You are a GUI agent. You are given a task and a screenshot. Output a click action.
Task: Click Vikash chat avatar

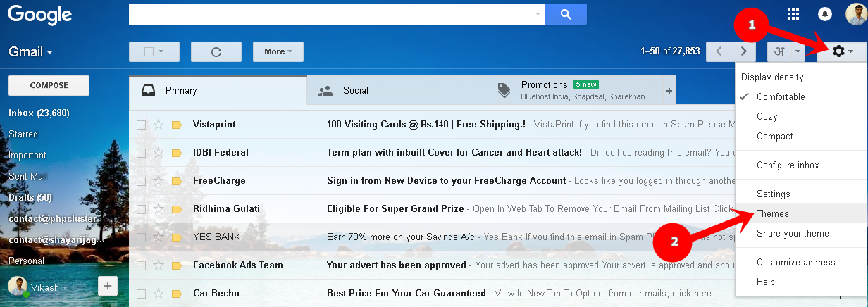17,287
